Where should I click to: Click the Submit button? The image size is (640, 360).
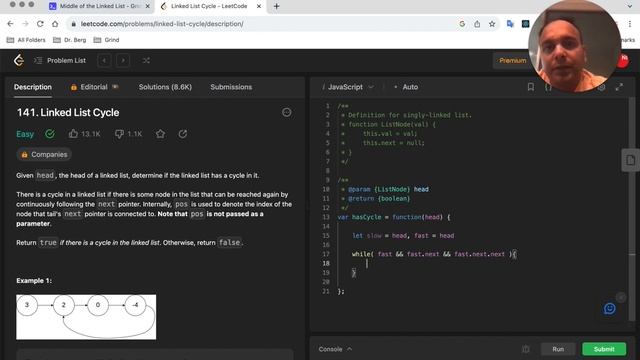pos(604,349)
